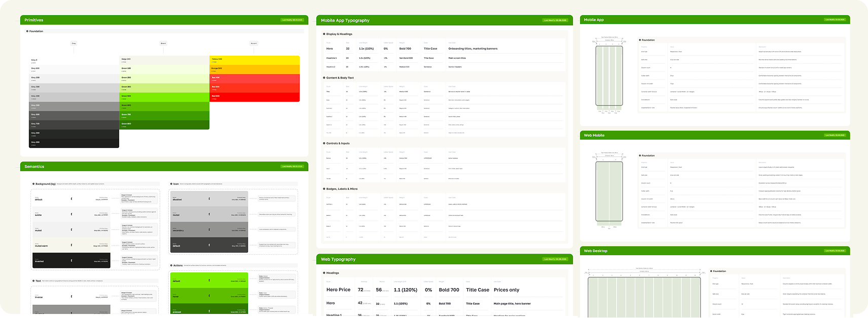Click the Background (bg) section heading
This screenshot has width=868, height=318.
46,184
